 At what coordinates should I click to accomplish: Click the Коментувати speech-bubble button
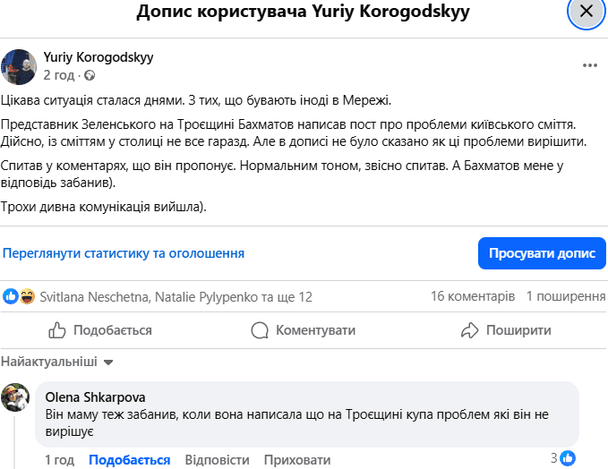coord(303,330)
